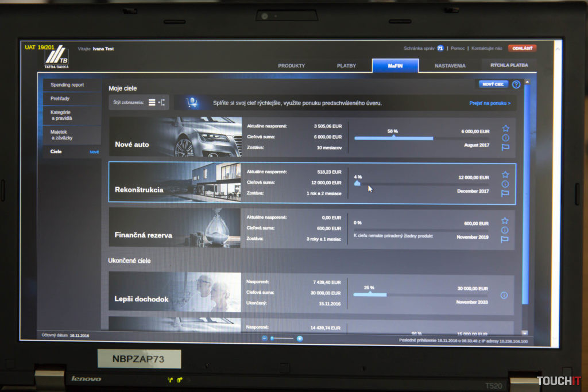Open info for Rekonštrukcia goal

point(505,184)
